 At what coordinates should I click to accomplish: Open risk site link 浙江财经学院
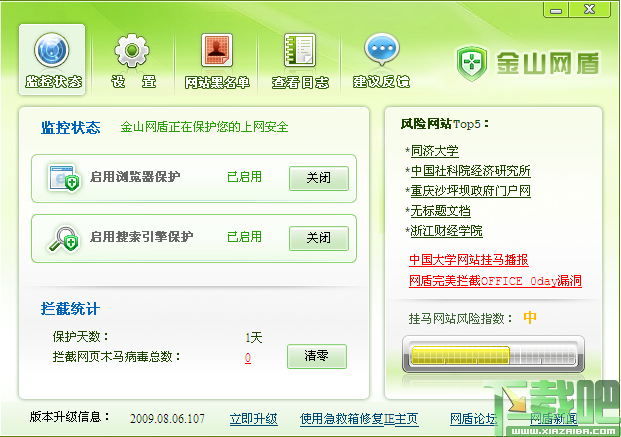click(x=446, y=231)
